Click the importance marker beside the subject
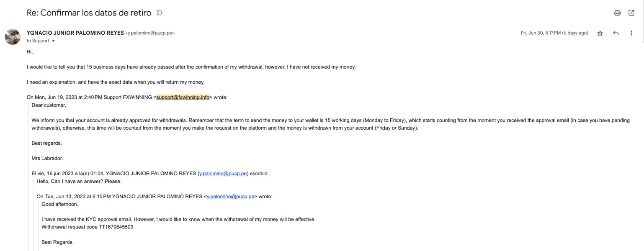 159,13
